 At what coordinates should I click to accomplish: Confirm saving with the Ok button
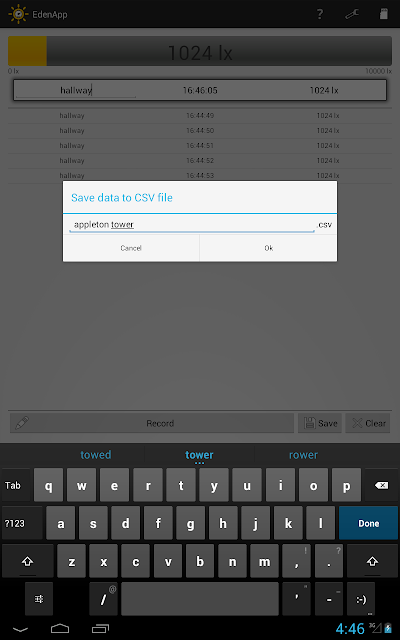269,248
